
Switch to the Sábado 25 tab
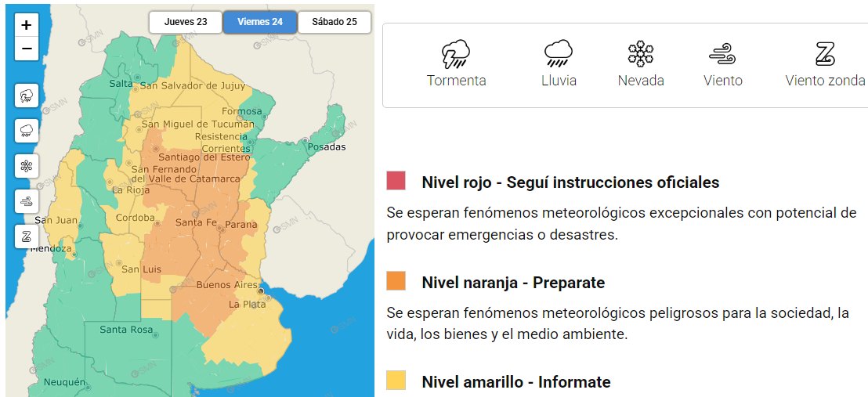click(335, 22)
